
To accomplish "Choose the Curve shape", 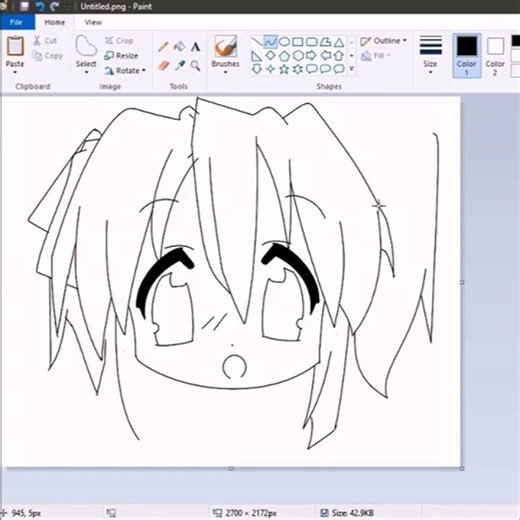I will tap(270, 42).
